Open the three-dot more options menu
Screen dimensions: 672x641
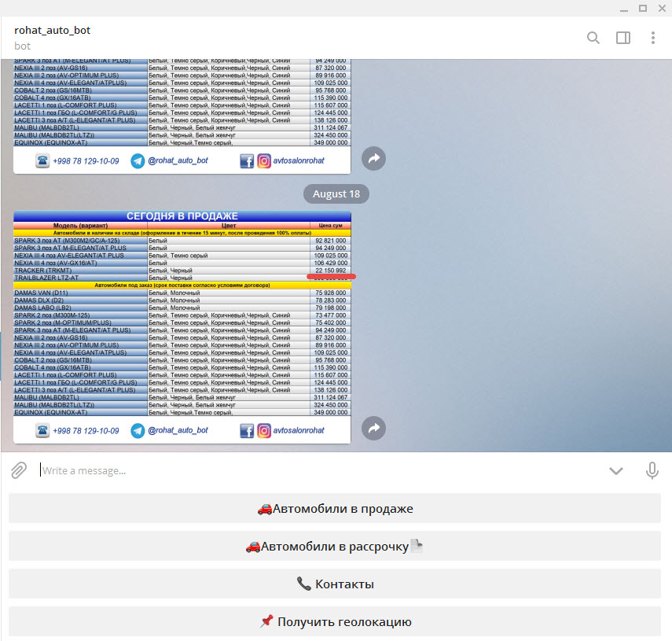point(652,38)
